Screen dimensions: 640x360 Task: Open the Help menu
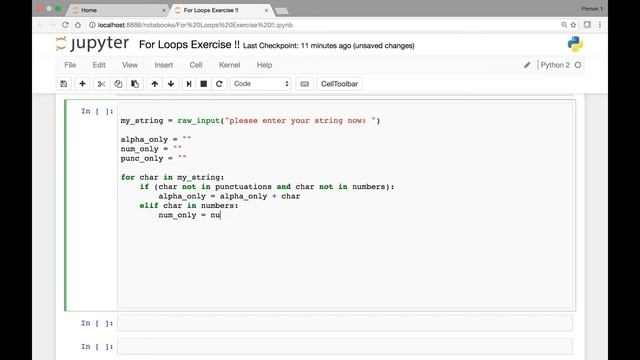pos(264,65)
